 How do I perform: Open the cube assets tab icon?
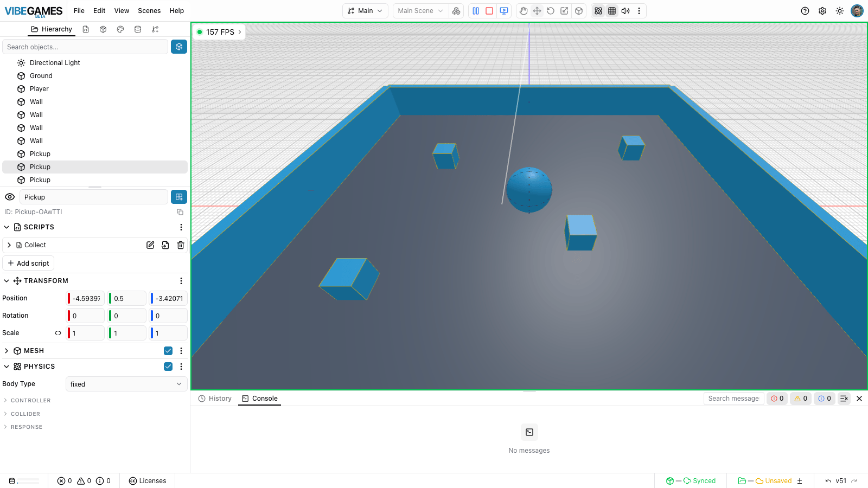point(103,29)
